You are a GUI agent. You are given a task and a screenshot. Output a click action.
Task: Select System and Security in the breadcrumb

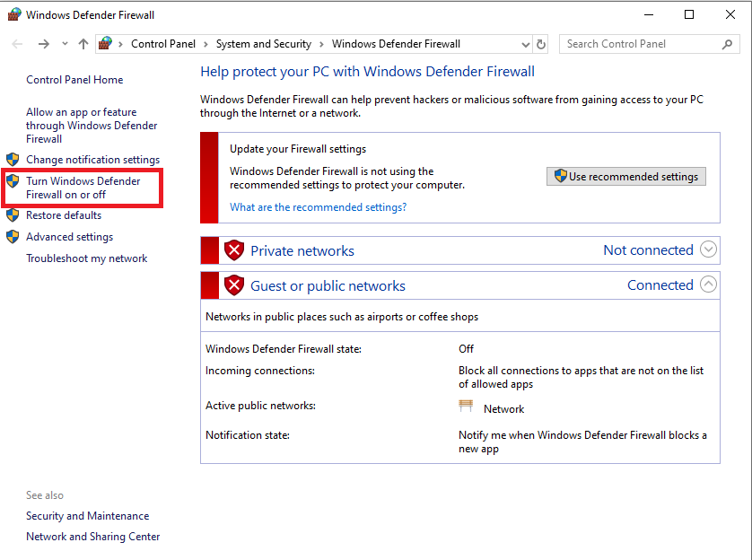tap(263, 44)
